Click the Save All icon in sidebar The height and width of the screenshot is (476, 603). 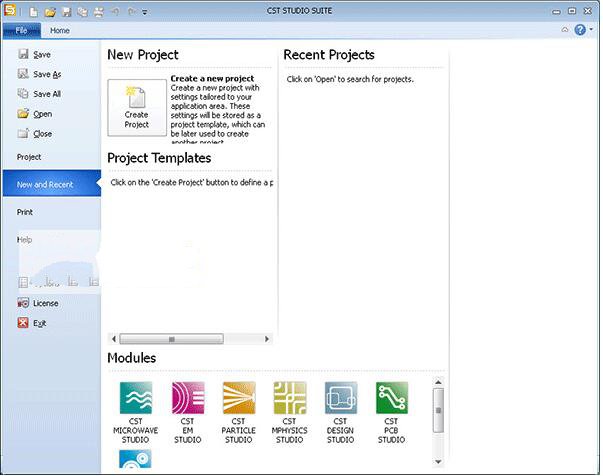[23, 93]
